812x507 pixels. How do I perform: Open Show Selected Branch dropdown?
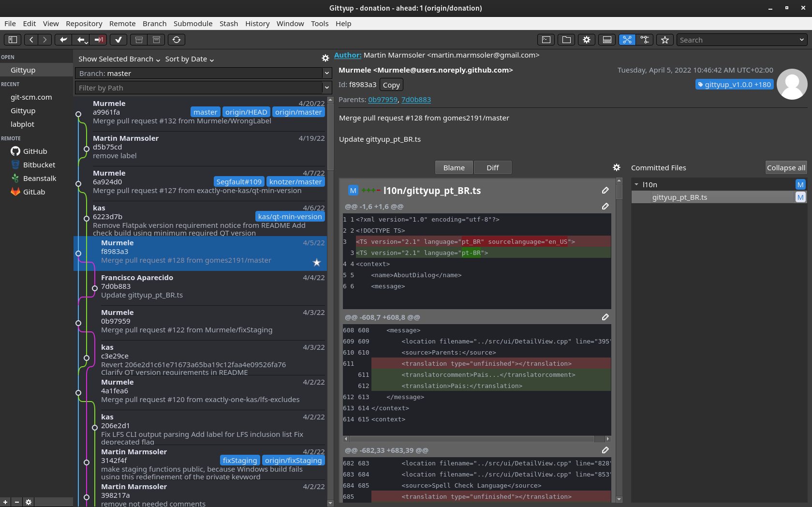click(119, 59)
